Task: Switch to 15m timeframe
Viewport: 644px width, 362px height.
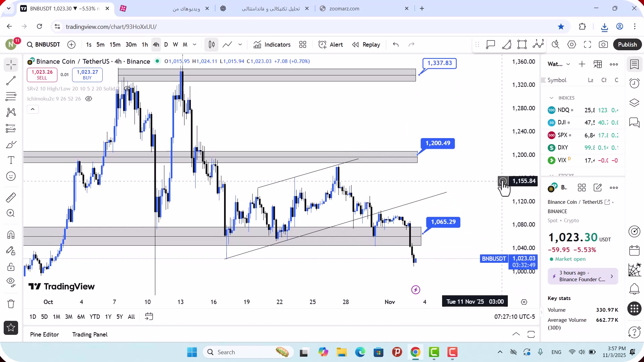Action: coord(115,45)
